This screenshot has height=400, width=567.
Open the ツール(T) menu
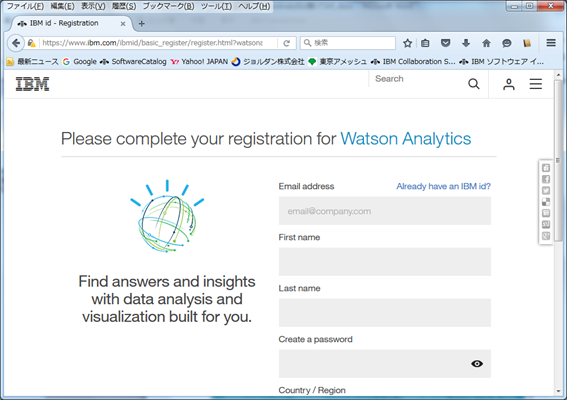[x=216, y=6]
